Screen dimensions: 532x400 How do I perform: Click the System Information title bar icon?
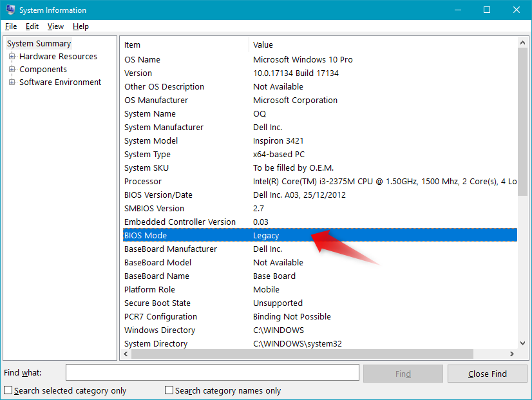tap(10, 10)
